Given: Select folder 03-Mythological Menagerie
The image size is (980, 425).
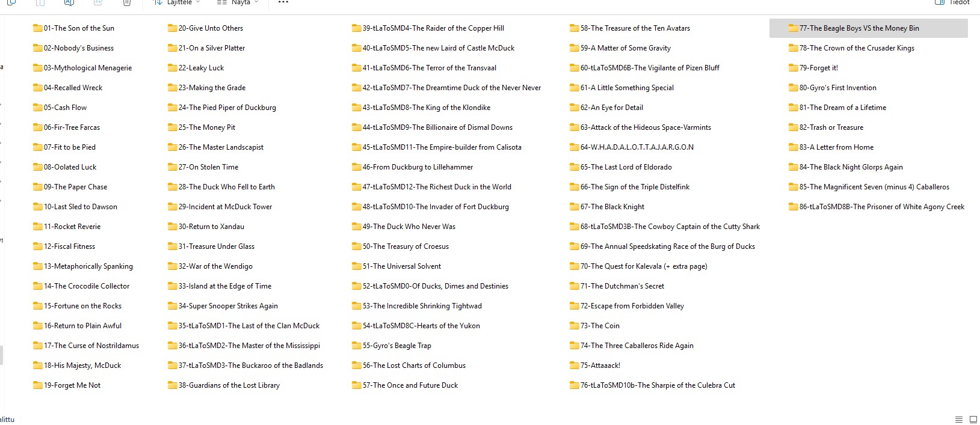Looking at the screenshot, I should click(x=82, y=68).
